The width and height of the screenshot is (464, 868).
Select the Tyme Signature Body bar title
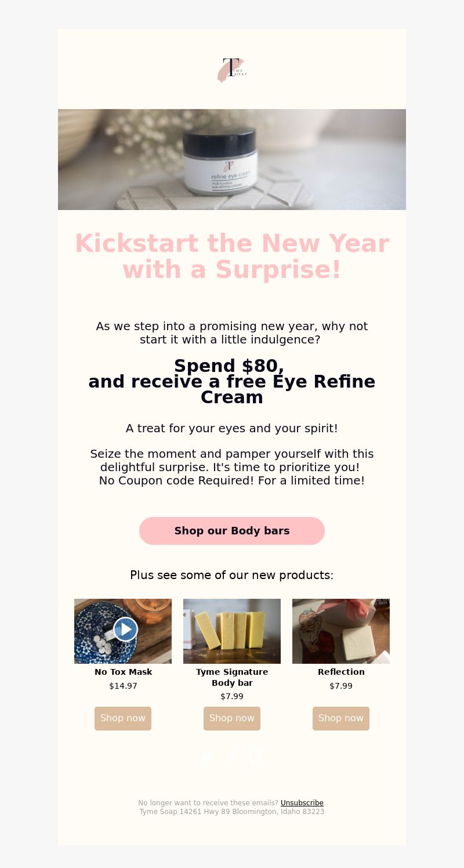pyautogui.click(x=232, y=677)
